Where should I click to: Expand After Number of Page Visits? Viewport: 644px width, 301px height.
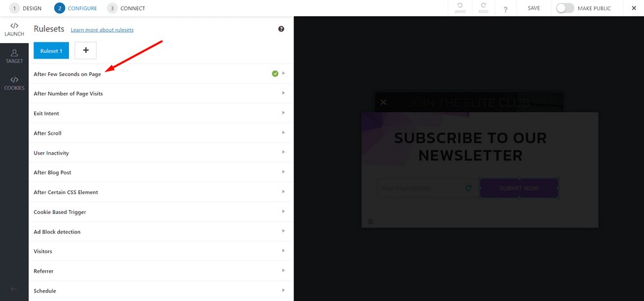(161, 93)
